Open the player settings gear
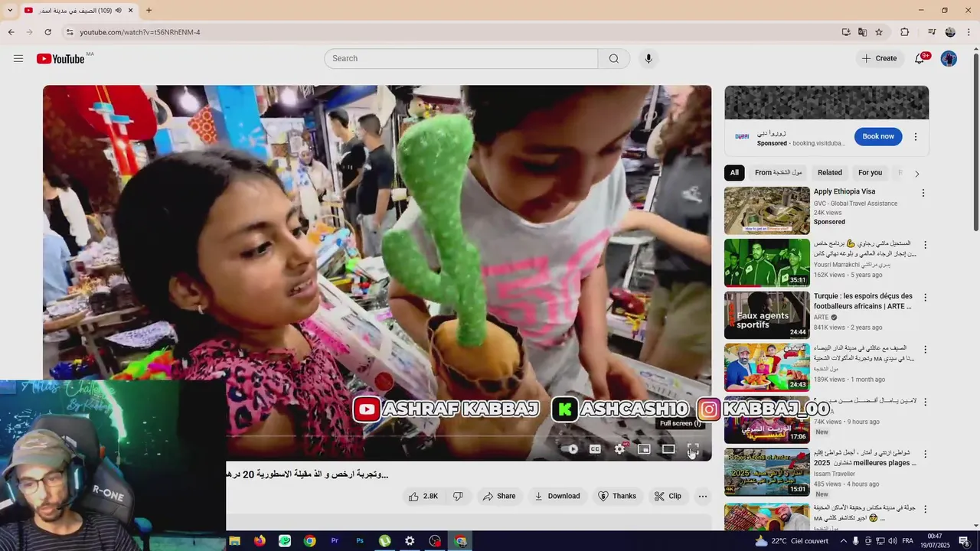The height and width of the screenshot is (551, 980). point(619,449)
